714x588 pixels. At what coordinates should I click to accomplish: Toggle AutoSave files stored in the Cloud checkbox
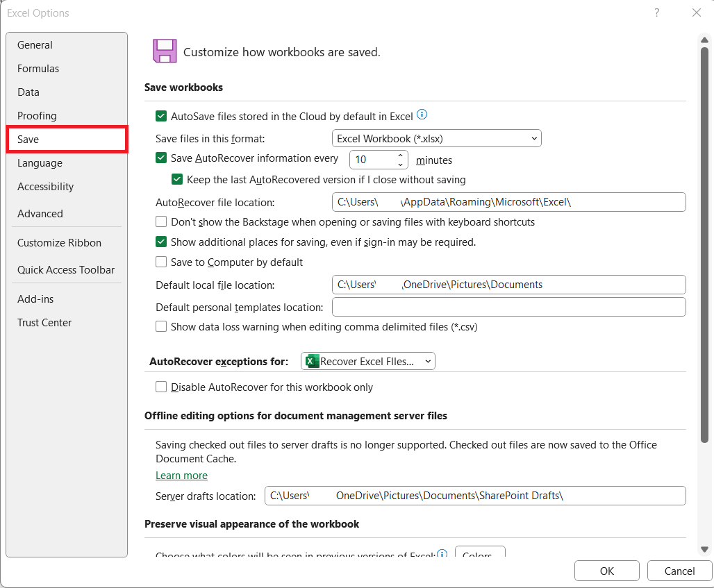[161, 116]
